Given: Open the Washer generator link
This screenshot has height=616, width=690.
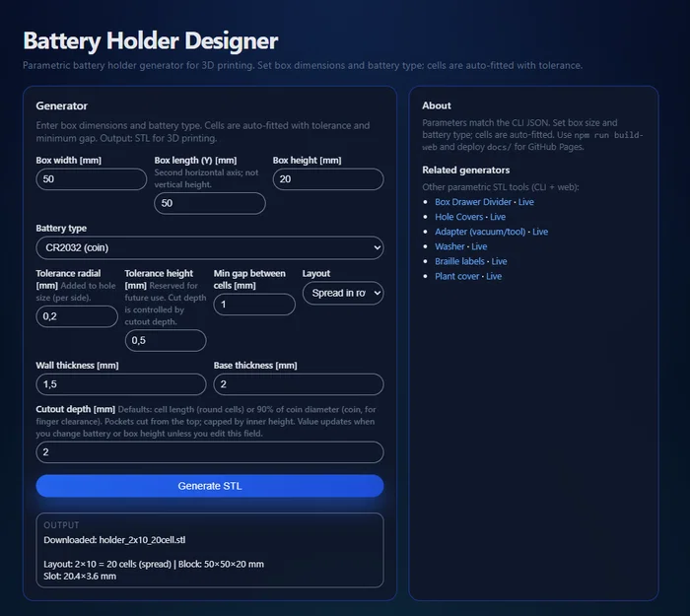Looking at the screenshot, I should click(x=449, y=246).
